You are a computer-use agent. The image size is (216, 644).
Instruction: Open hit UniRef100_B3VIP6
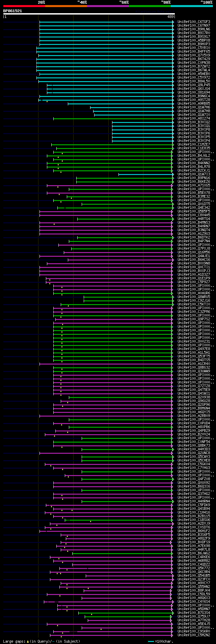[x=194, y=133]
